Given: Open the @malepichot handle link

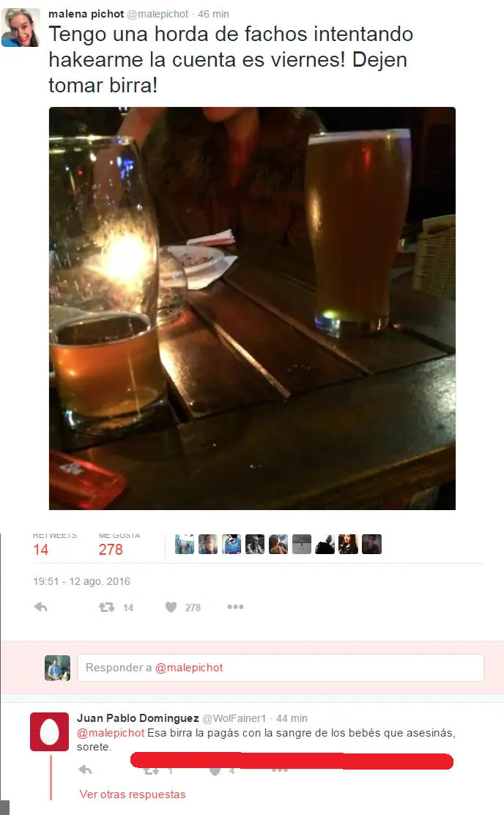Looking at the screenshot, I should click(157, 14).
